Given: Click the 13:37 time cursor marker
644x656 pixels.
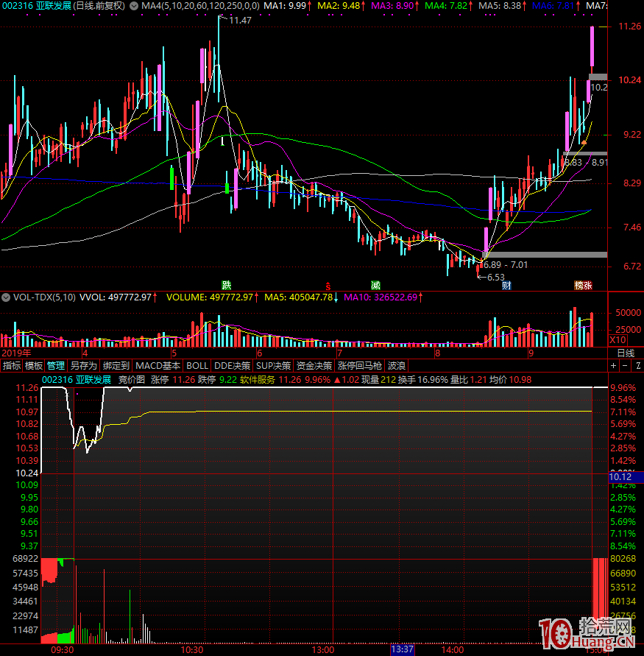Looking at the screenshot, I should click(402, 649).
